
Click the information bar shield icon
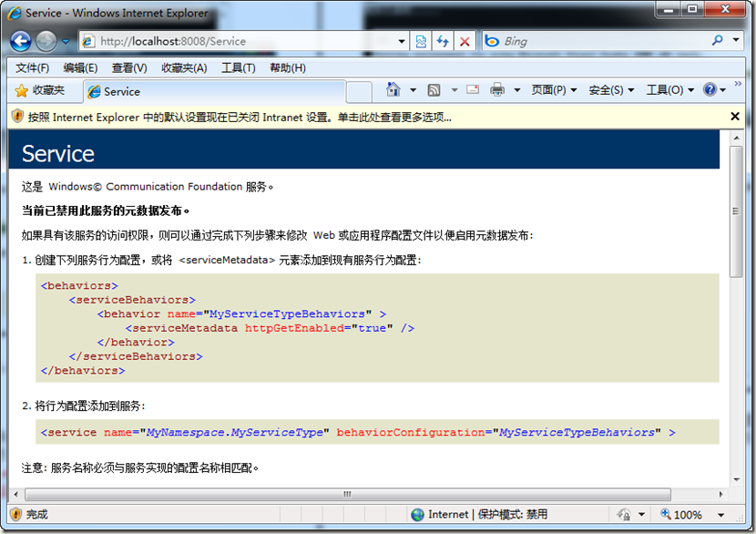17,117
